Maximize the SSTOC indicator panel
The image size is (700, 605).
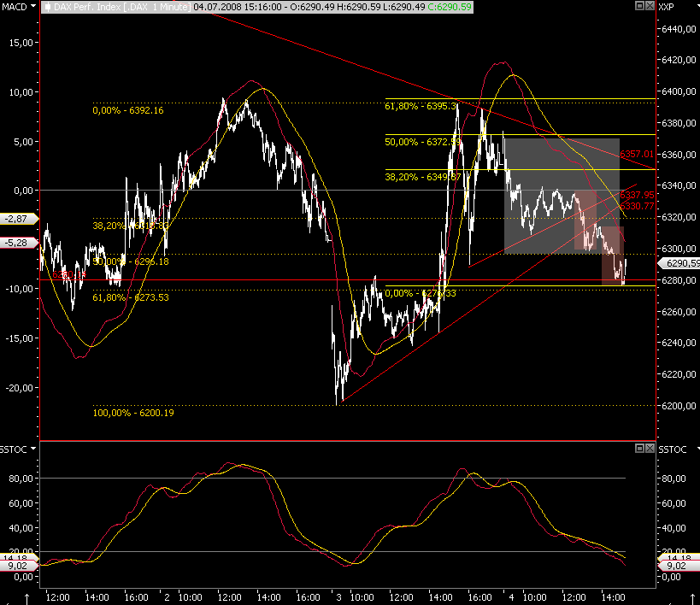point(639,448)
